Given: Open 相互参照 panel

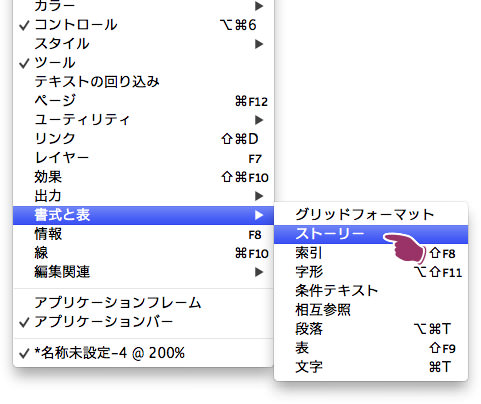Looking at the screenshot, I should click(371, 310).
